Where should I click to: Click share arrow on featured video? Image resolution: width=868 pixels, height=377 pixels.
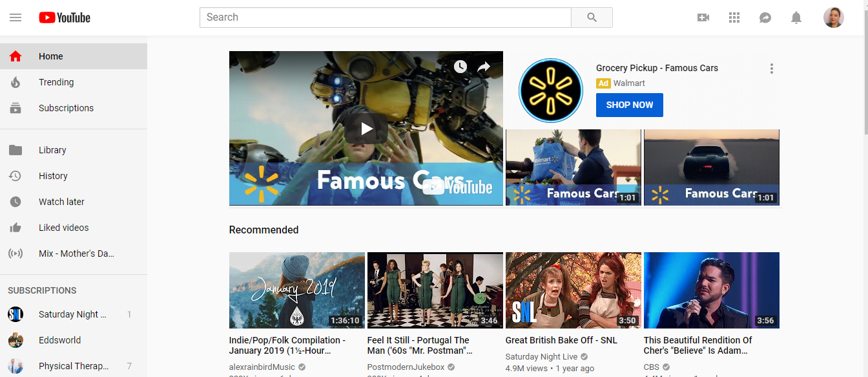tap(484, 67)
